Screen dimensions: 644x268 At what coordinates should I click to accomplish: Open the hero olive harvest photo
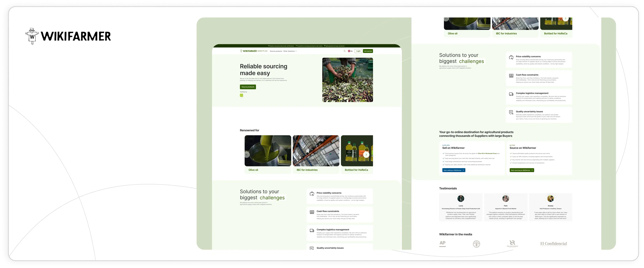click(347, 80)
